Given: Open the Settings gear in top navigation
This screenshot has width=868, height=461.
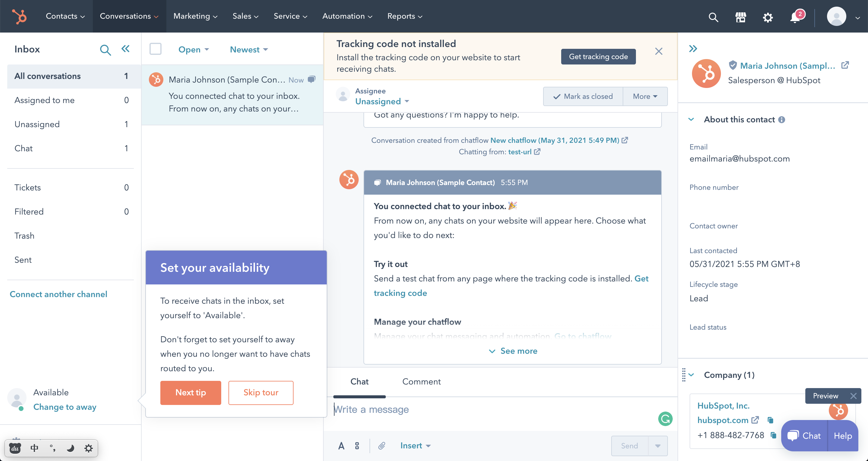Looking at the screenshot, I should [768, 17].
